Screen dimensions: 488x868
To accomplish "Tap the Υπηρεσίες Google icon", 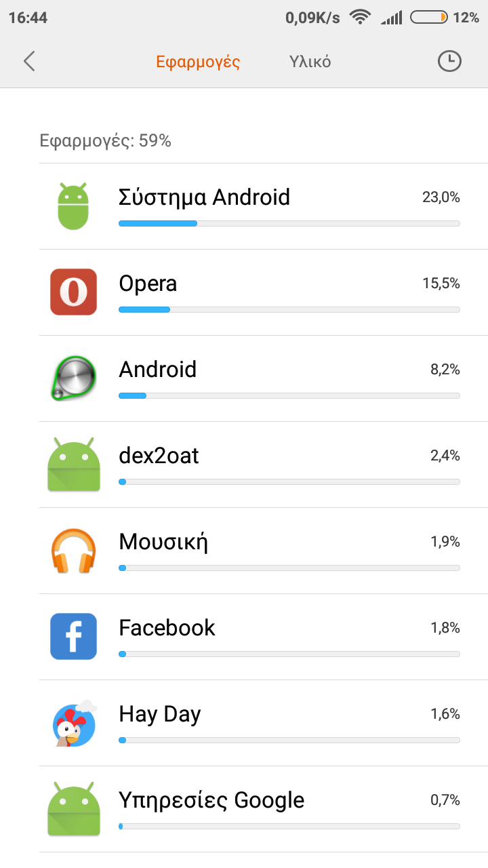I will coord(73,808).
